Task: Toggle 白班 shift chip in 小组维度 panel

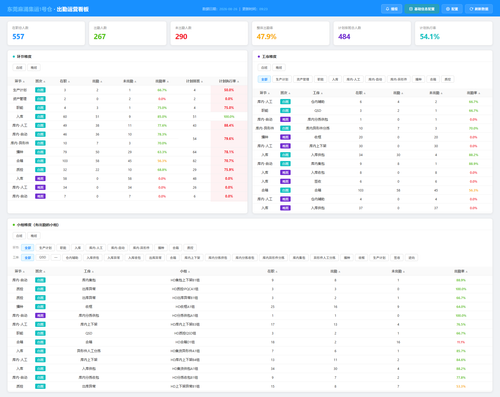Action: 19,236
